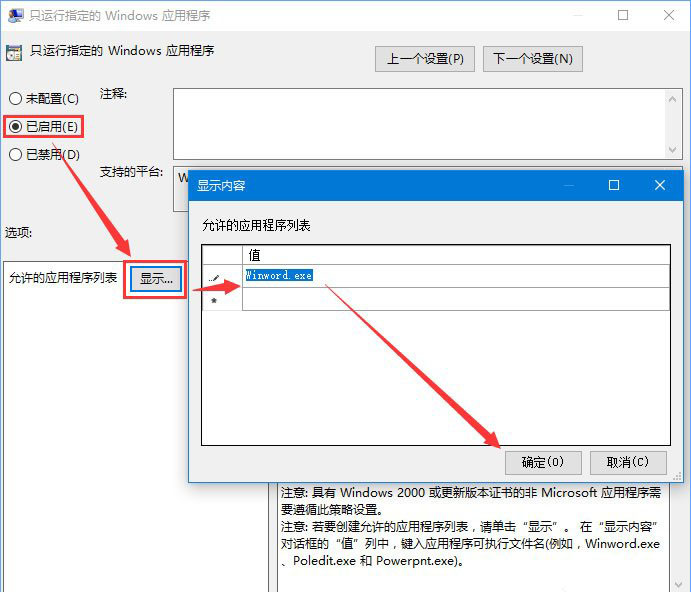
Task: Click the policy setting icon beside heading
Action: point(14,53)
